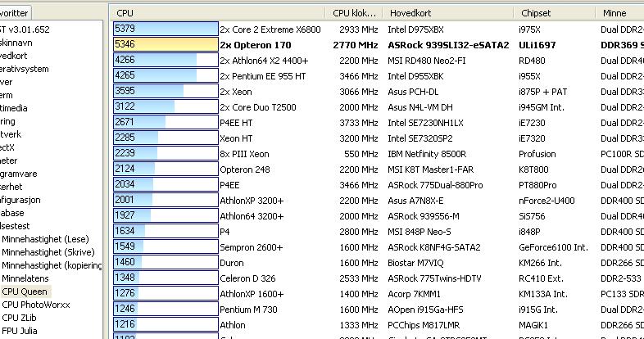
Task: Select the 2x Core 2 Extreme X6800 row
Action: click(270, 29)
